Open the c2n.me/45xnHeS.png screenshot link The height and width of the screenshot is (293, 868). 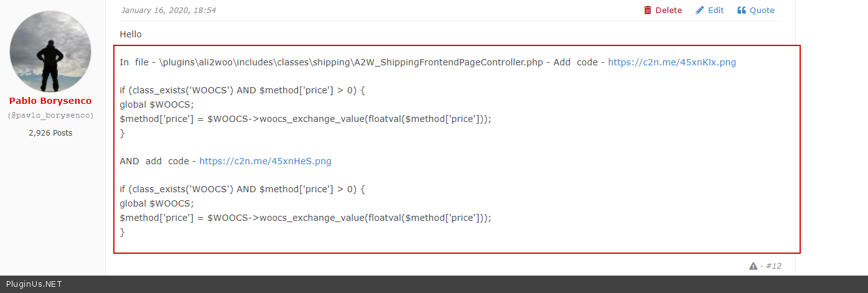coord(265,161)
